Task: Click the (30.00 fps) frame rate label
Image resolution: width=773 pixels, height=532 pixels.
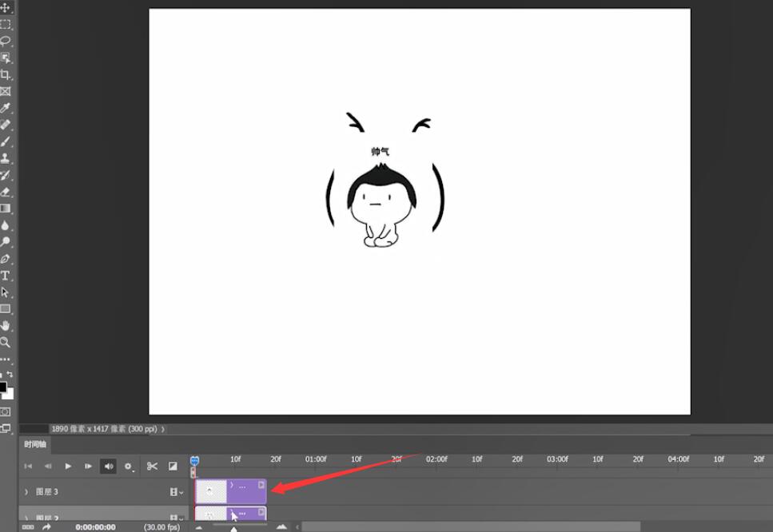Action: click(x=161, y=527)
